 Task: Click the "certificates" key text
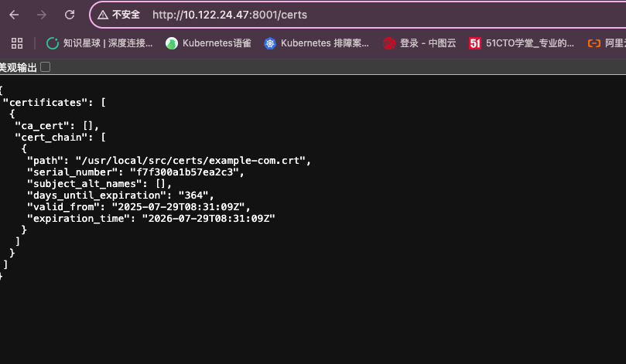pyautogui.click(x=45, y=103)
